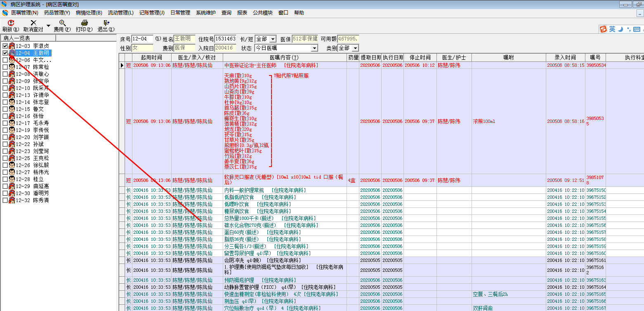The height and width of the screenshot is (311, 644).
Task: Open the 日常管理 menu
Action: coord(180,13)
